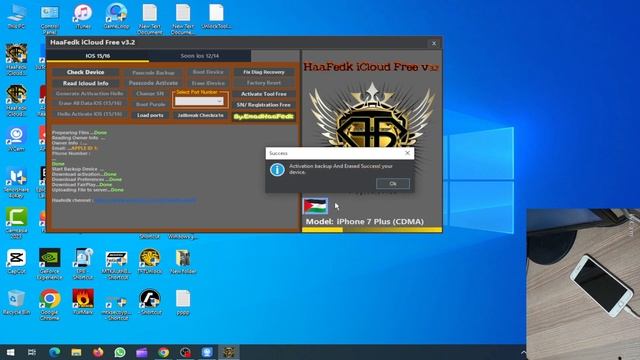Click Generate Activation Hello
Image resolution: width=640 pixels, height=360 pixels.
point(89,93)
